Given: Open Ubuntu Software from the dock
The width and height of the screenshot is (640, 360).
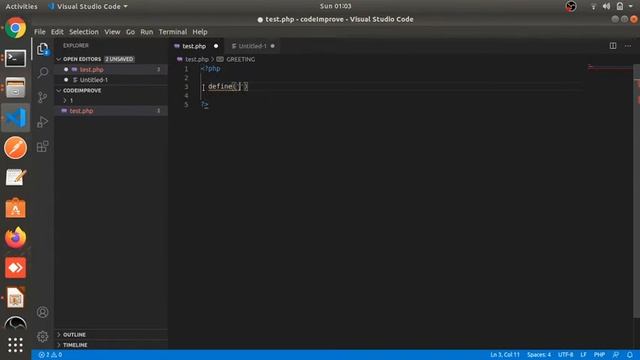Looking at the screenshot, I should click(16, 208).
